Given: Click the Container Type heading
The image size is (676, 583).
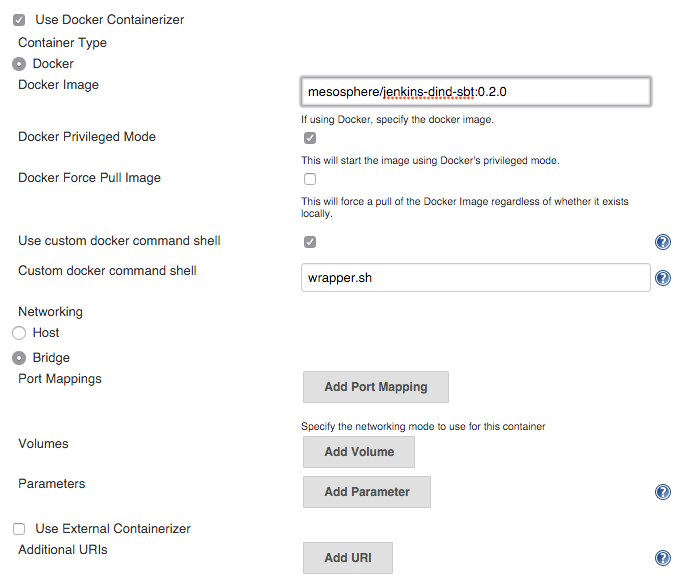Looking at the screenshot, I should [x=62, y=43].
